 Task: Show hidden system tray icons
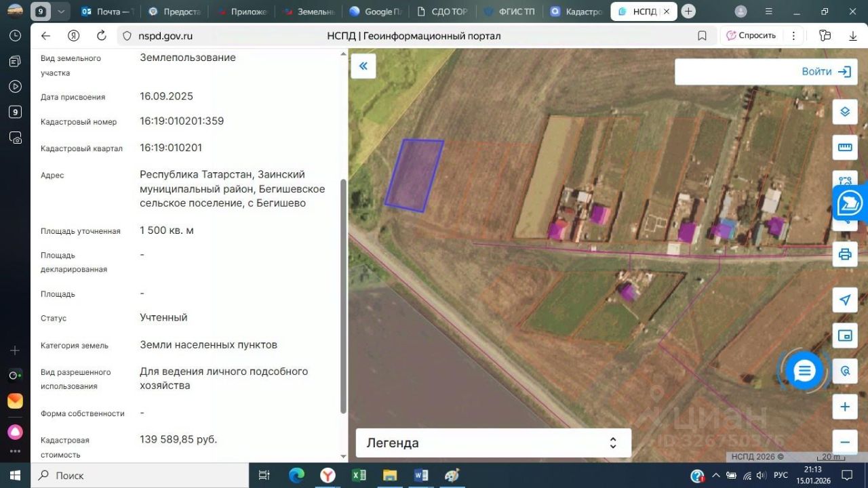pyautogui.click(x=715, y=475)
